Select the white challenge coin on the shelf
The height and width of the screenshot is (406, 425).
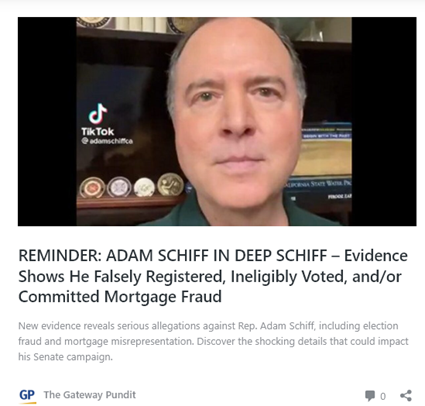click(144, 187)
